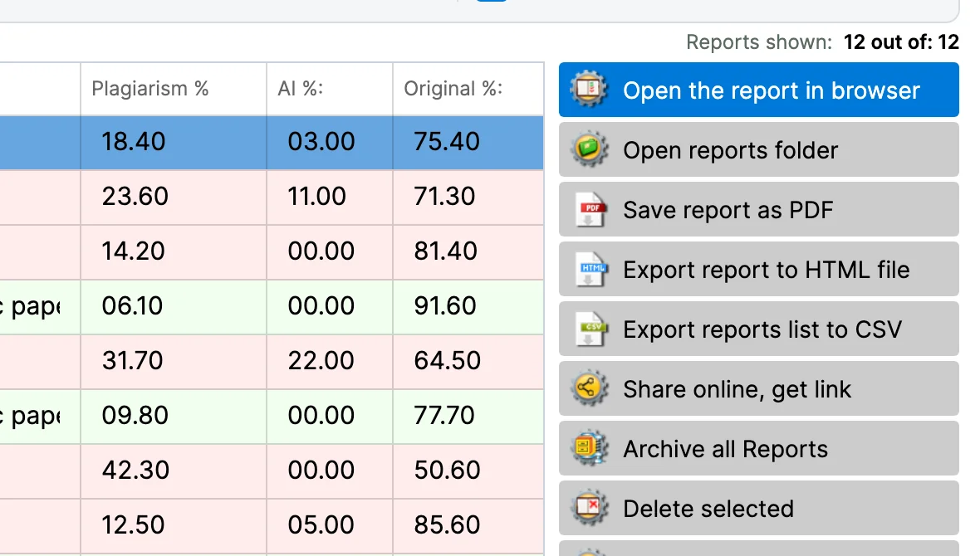980x556 pixels.
Task: Click the red PDF file icon
Action: (590, 209)
